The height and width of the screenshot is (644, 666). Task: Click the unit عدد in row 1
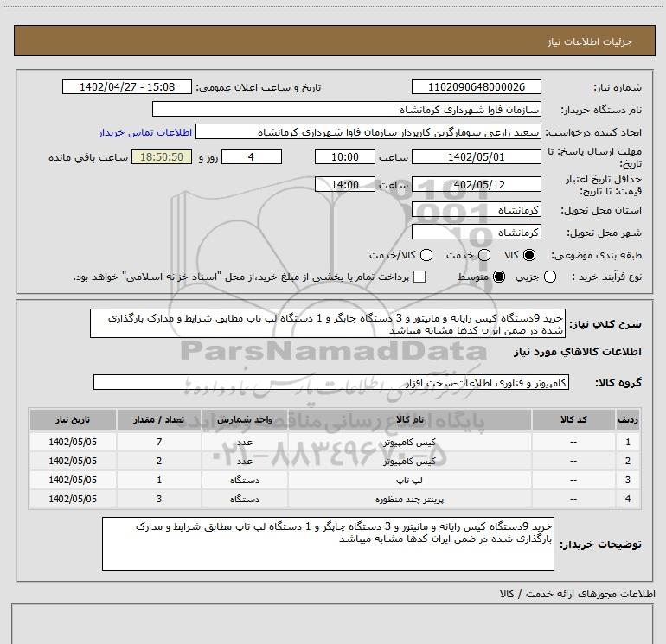point(245,443)
